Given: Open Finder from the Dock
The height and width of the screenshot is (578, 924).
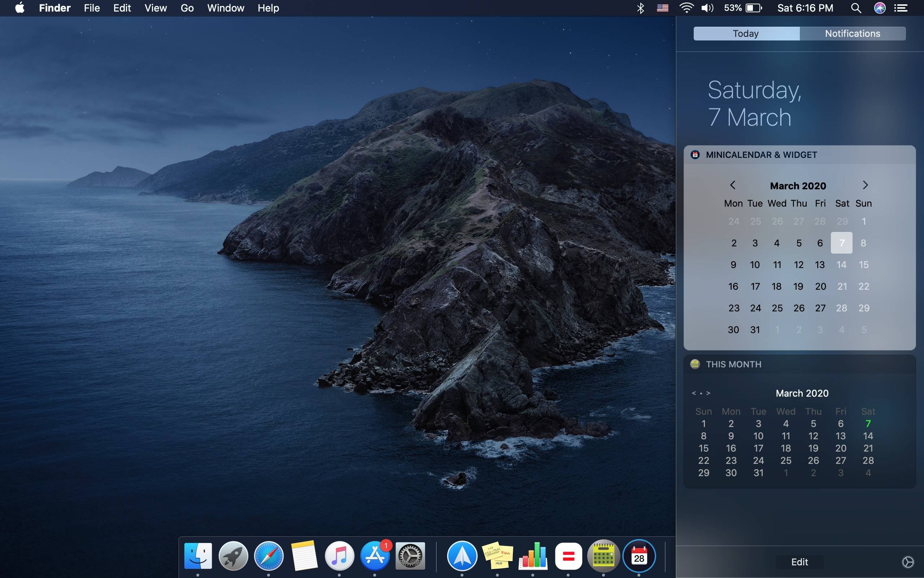Looking at the screenshot, I should pyautogui.click(x=198, y=556).
